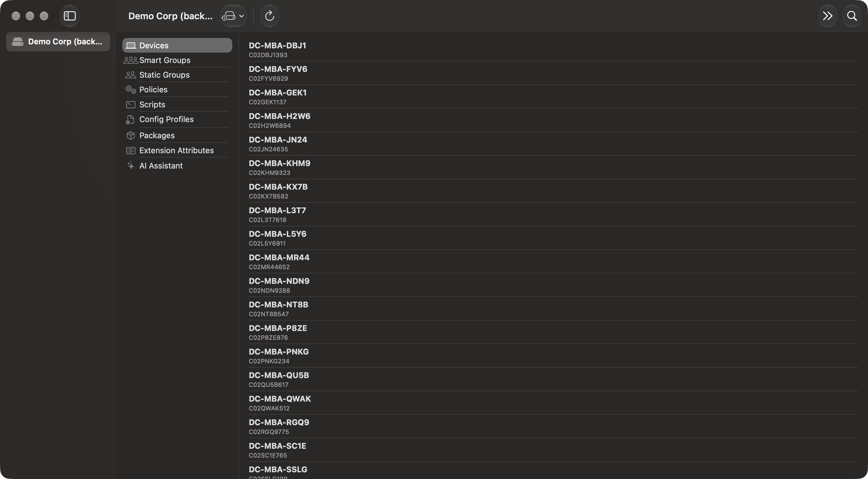This screenshot has width=868, height=479.
Task: Click the Static Groups icon
Action: 131,75
